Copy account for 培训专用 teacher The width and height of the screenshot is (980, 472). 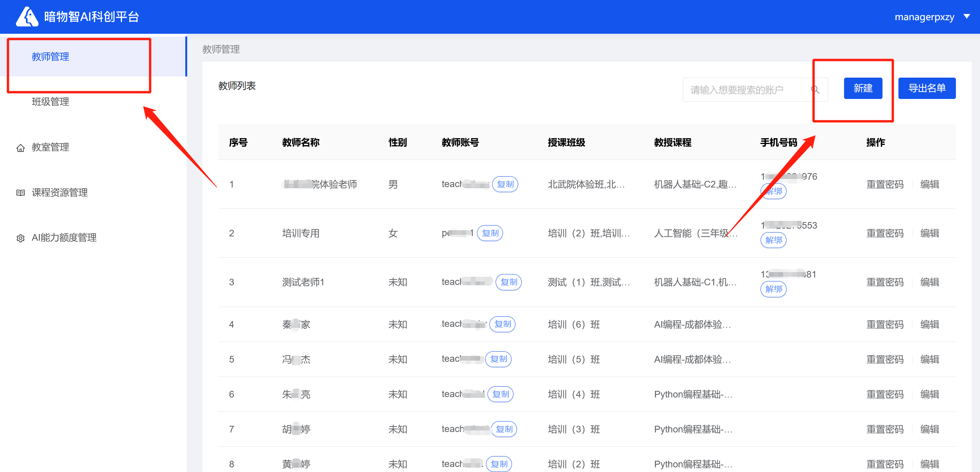point(490,233)
